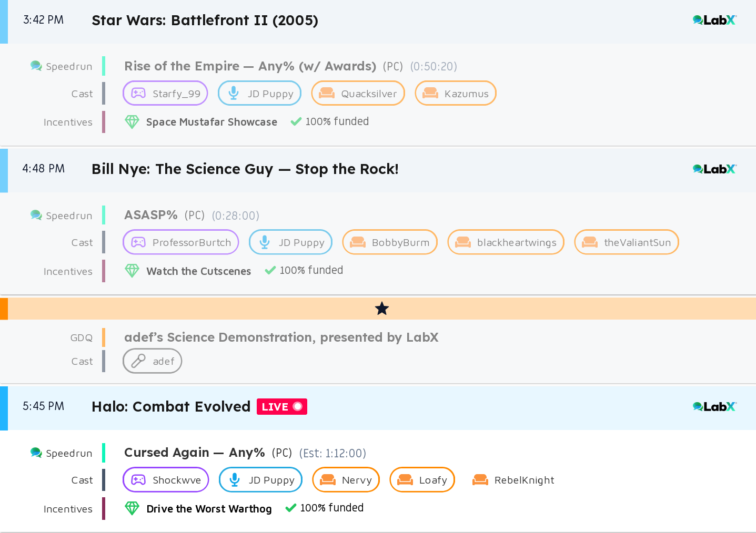Click the 3:42 PM start time
Image resolution: width=756 pixels, height=533 pixels.
tap(44, 20)
